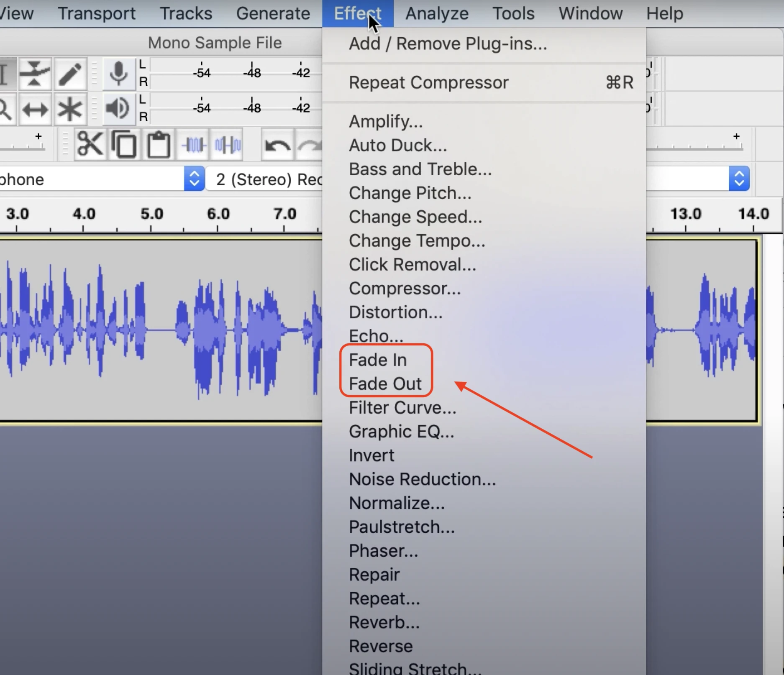This screenshot has height=675, width=784.
Task: Open the Analyze menu
Action: tap(436, 13)
